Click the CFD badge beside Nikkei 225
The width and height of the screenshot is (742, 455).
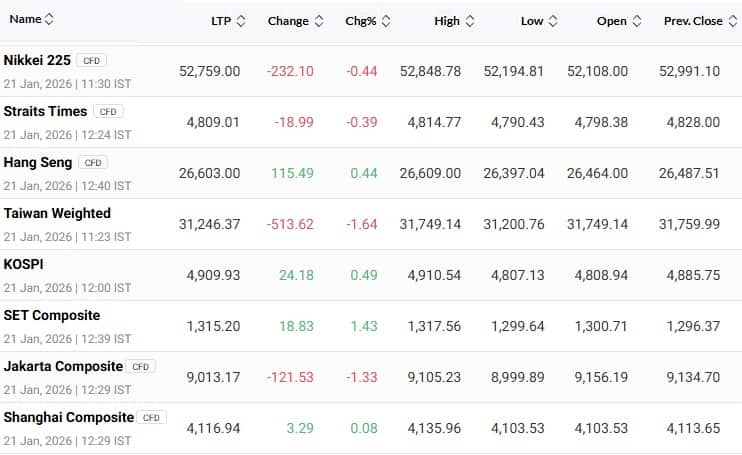pos(91,61)
